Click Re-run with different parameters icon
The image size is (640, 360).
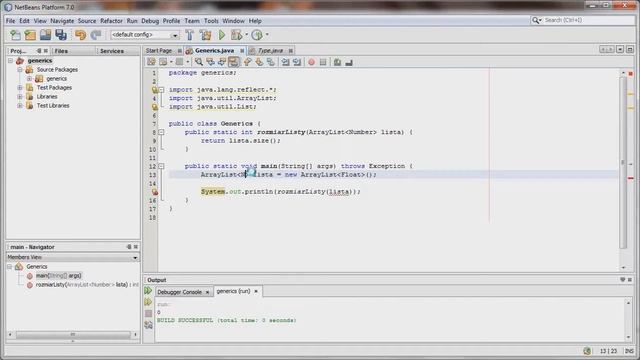(x=148, y=302)
